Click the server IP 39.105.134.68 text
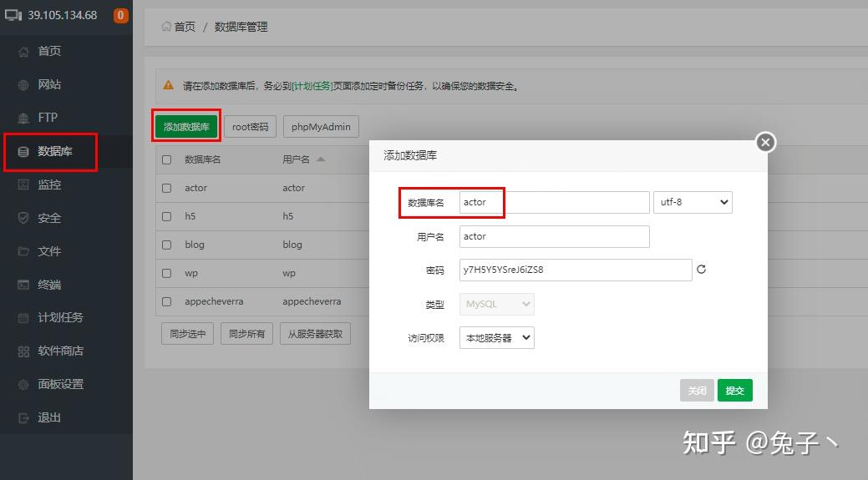The image size is (868, 480). point(63,16)
